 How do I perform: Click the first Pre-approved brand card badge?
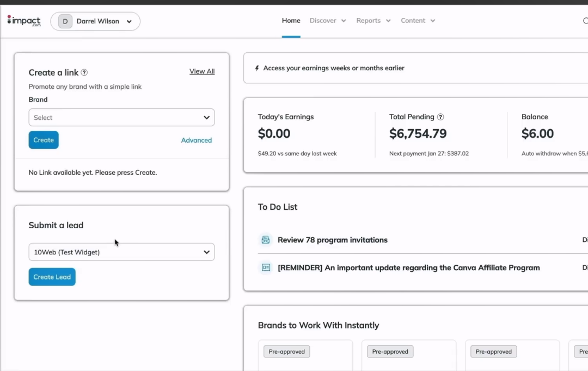tap(287, 351)
